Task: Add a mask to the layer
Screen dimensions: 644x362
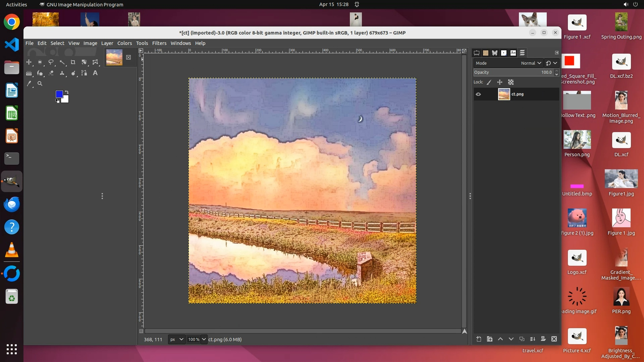Action: coord(543,339)
